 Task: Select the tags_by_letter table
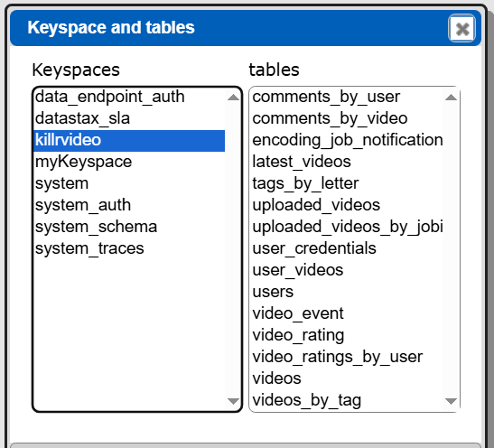[347, 183]
